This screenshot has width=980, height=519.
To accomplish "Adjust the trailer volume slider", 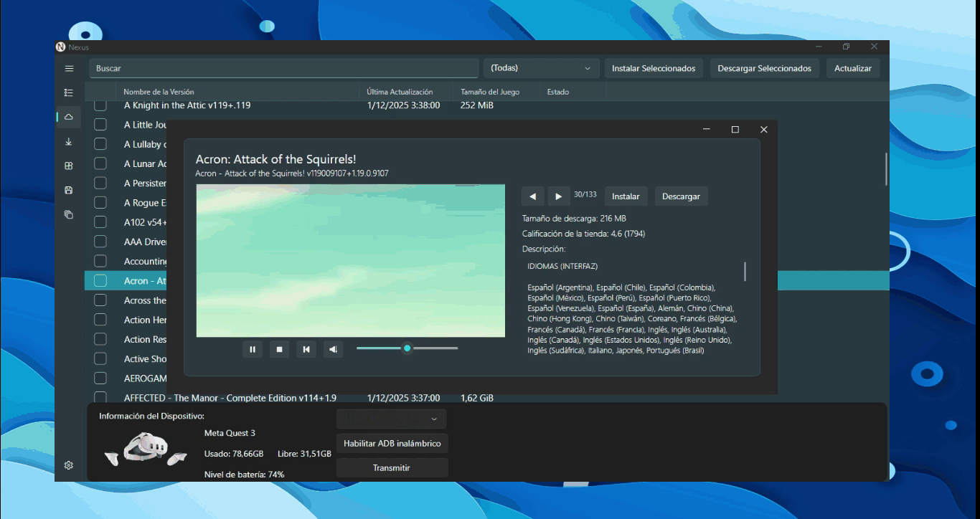I will (407, 348).
